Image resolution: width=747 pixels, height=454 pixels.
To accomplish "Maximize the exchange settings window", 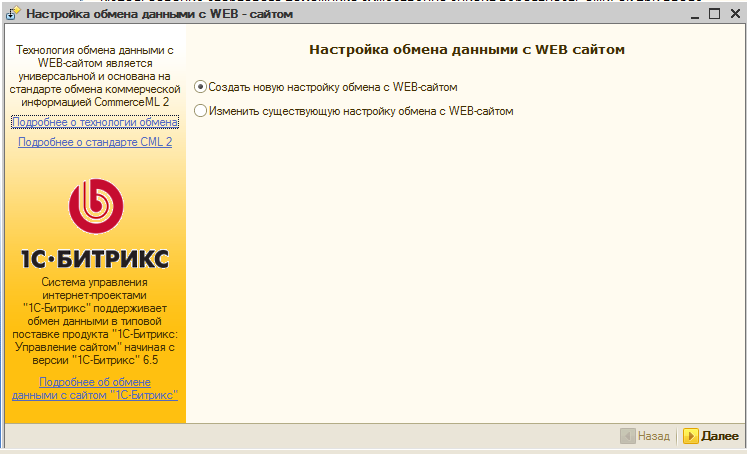I will tap(714, 14).
